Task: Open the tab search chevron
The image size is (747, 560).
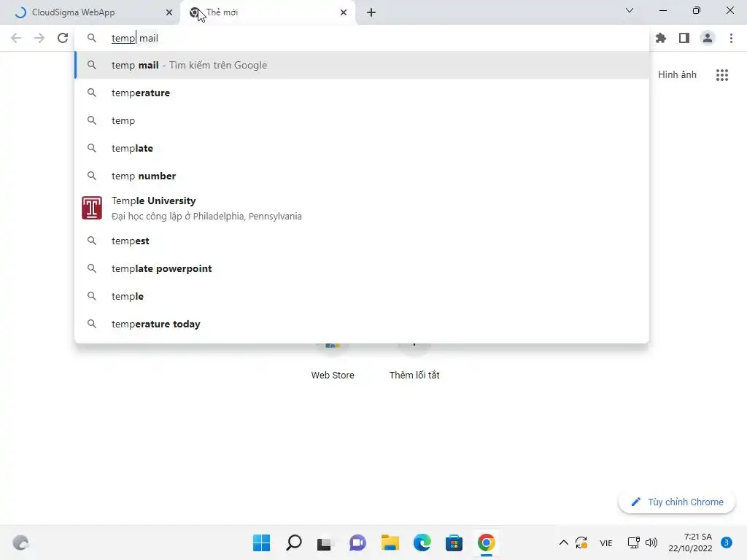Action: [630, 10]
